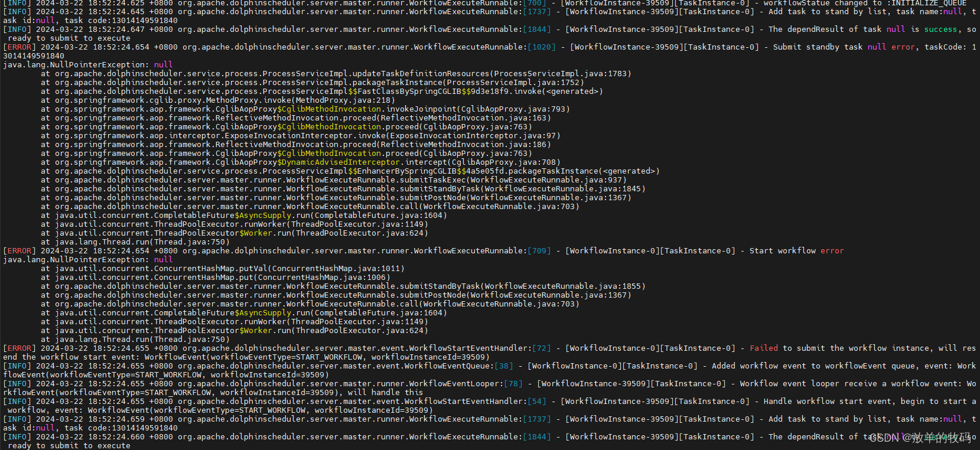Viewport: 980px width, 450px height.
Task: Select line number [1020] in the log
Action: point(542,47)
